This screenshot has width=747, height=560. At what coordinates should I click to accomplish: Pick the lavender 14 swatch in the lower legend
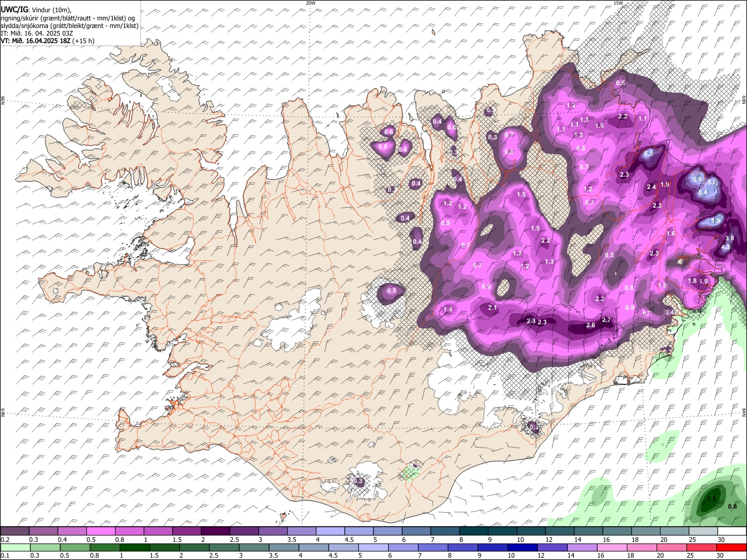click(x=582, y=548)
